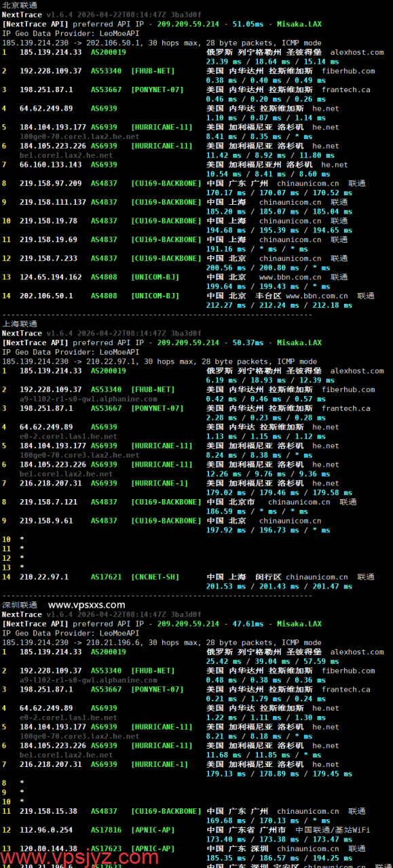Select latency 200.56 ms / 200.80 ms / * ms
Viewport: 393px width, 868px height.
268,268
